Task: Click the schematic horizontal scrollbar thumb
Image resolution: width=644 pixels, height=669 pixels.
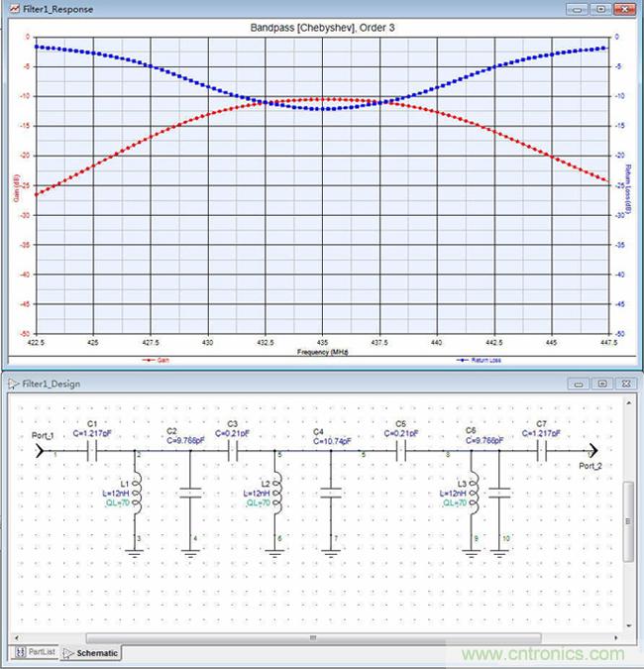Action: pyautogui.click(x=313, y=637)
